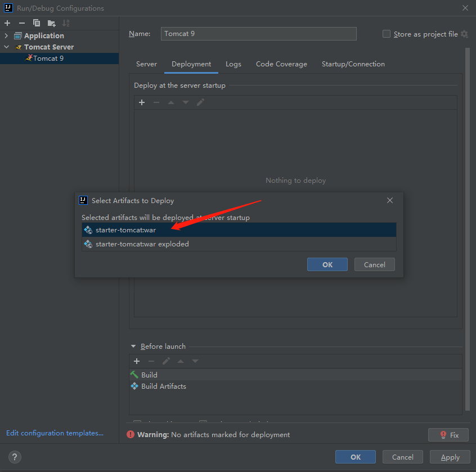The image size is (476, 472).
Task: Click the configuration panel vertical scrollbar
Action: (x=468, y=229)
